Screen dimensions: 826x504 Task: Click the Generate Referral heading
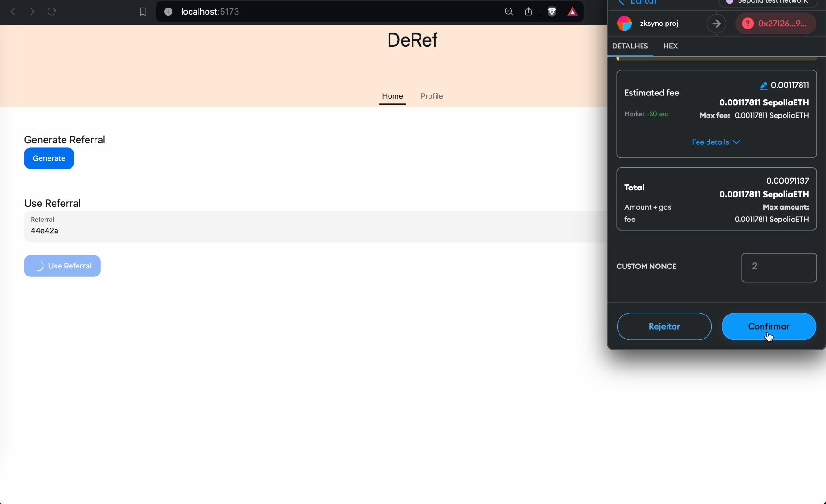pyautogui.click(x=64, y=140)
